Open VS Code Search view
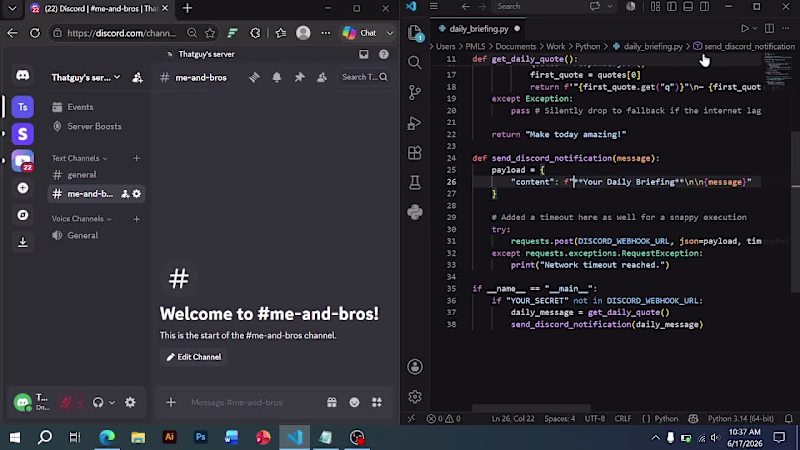The height and width of the screenshot is (450, 800). click(x=415, y=62)
